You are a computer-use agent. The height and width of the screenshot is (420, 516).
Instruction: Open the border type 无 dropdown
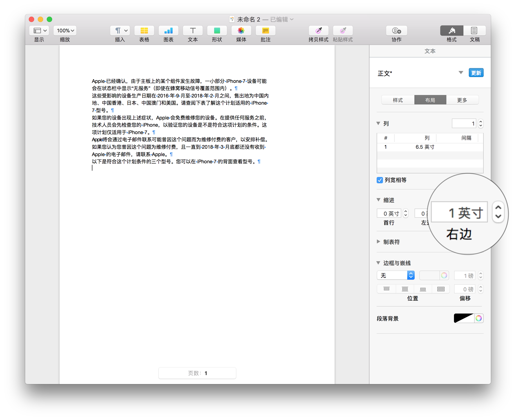[396, 275]
